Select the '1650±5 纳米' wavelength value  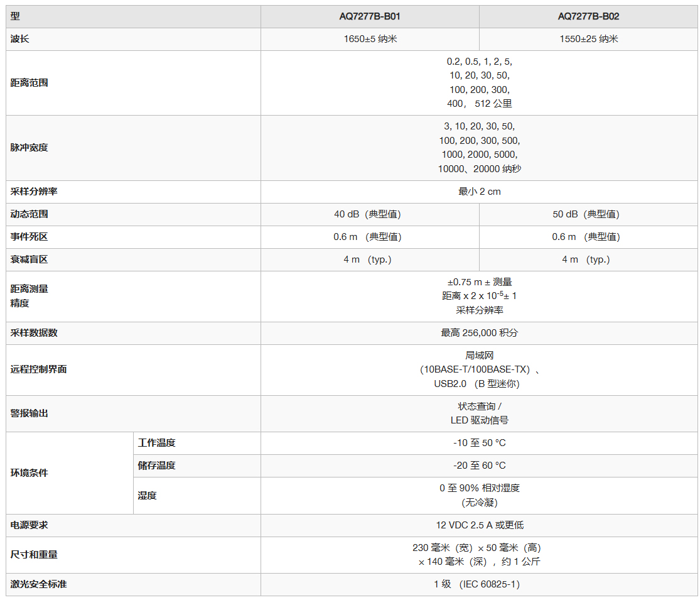[x=370, y=39]
